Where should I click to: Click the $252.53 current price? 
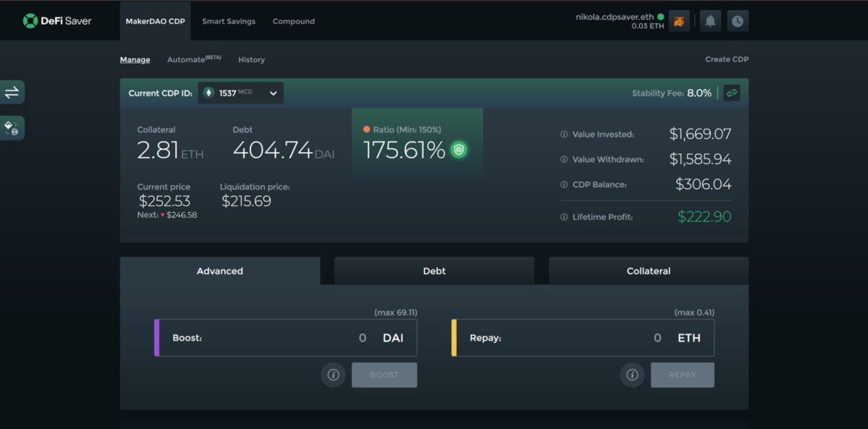164,201
